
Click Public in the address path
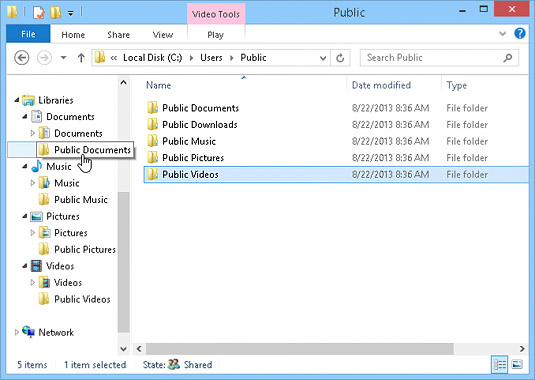(253, 58)
